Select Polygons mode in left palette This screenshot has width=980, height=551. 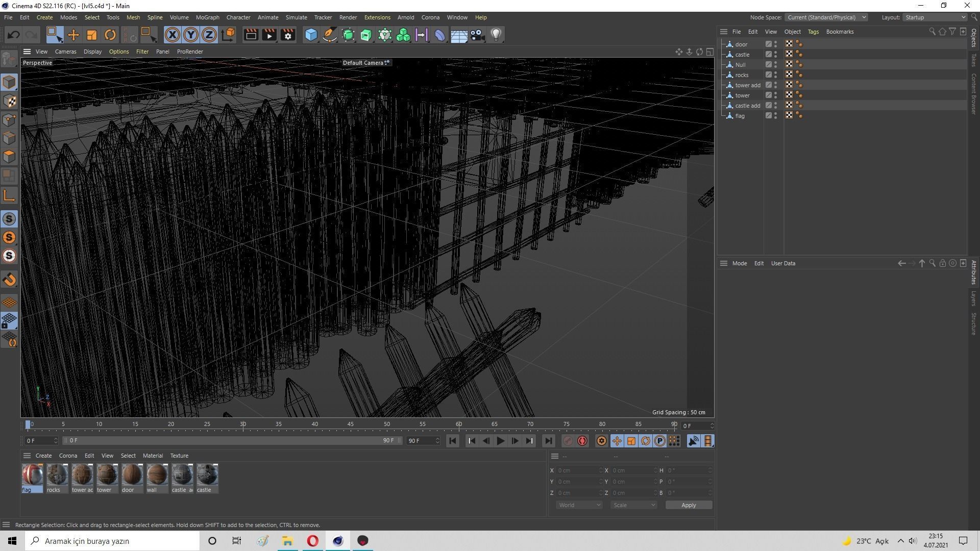pyautogui.click(x=9, y=157)
